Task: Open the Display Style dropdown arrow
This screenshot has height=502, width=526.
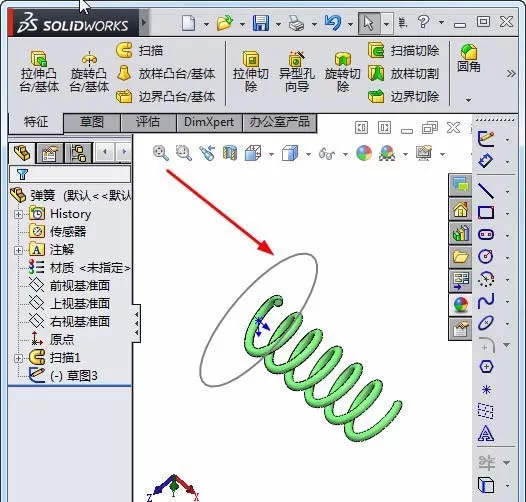Action: tap(308, 154)
